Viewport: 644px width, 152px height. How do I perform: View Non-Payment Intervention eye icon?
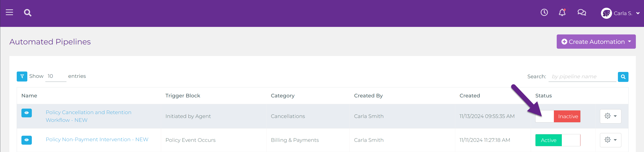[27, 140]
